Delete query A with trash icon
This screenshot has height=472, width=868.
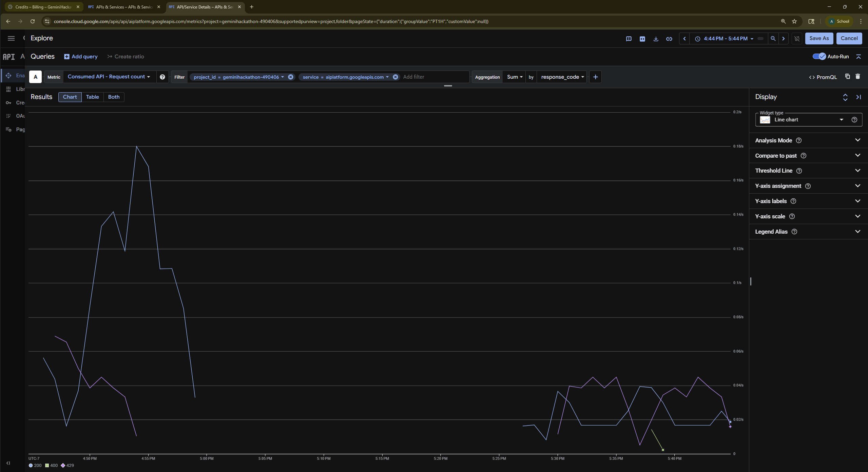click(858, 77)
